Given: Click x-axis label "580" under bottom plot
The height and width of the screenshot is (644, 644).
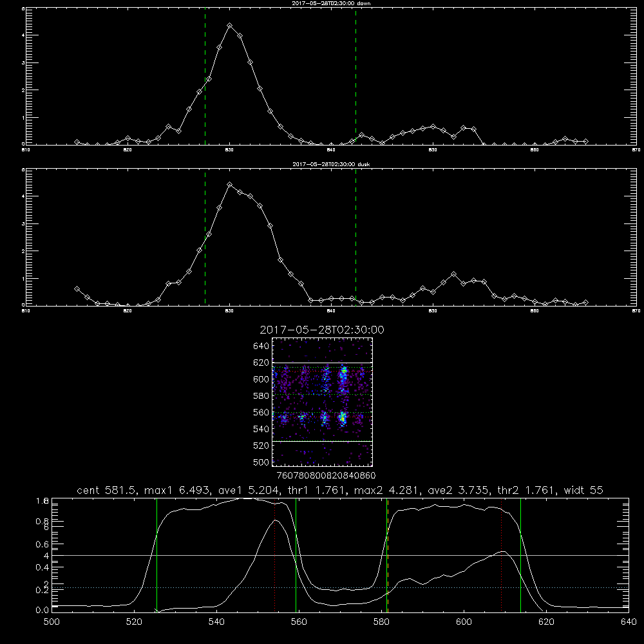Looking at the screenshot, I should (x=381, y=622).
